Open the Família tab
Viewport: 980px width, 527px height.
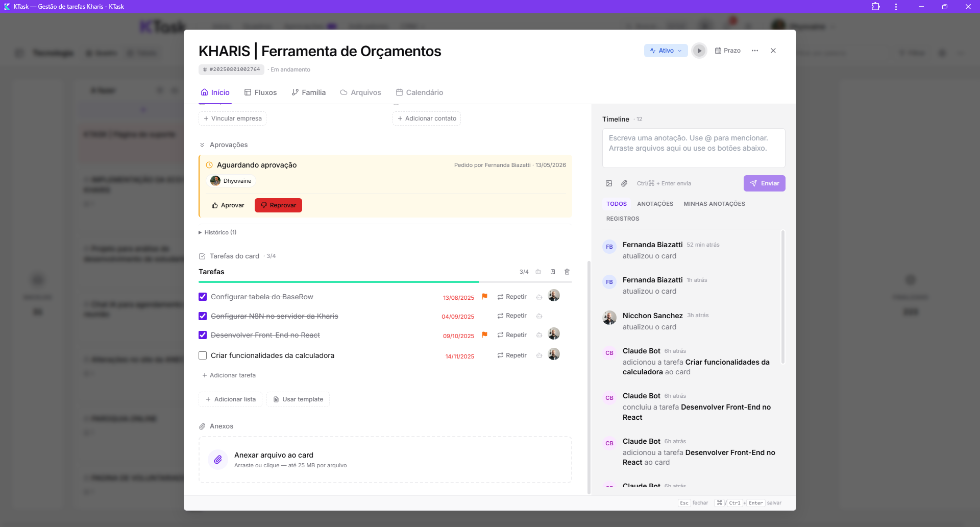[308, 92]
